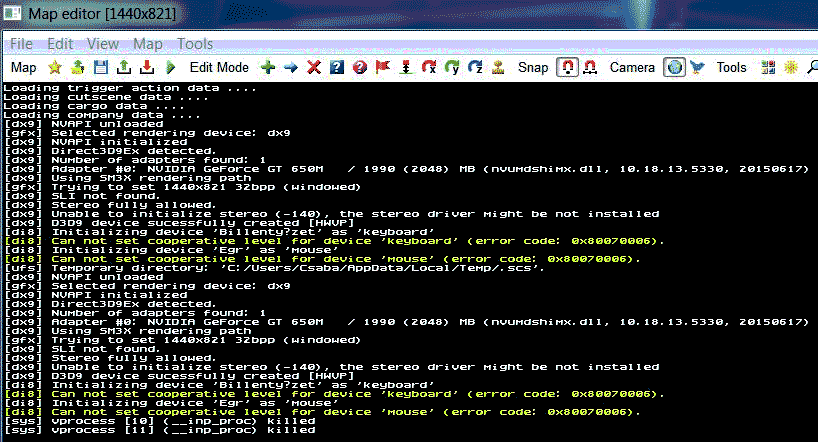Click the red flag icon
The width and height of the screenshot is (818, 442).
point(382,67)
